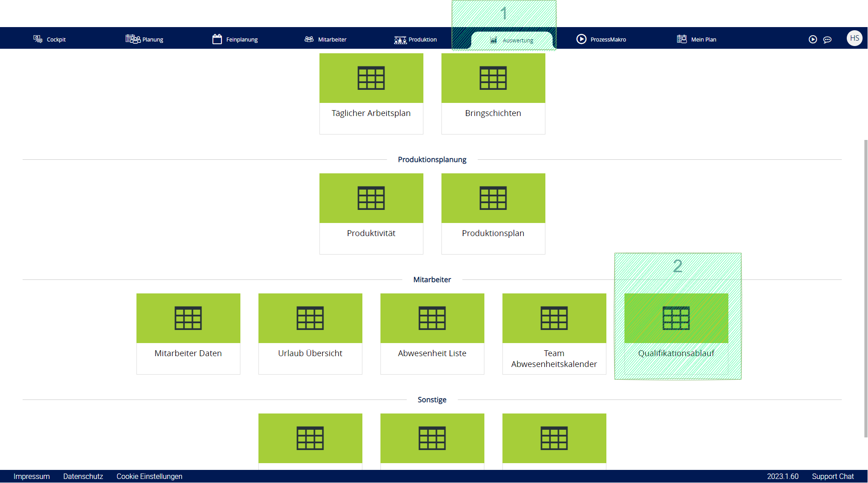Open the Qualifikationsablauf report tile

676,334
